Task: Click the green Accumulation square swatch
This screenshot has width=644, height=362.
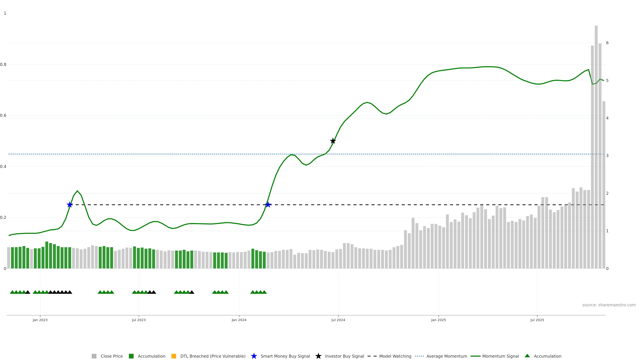Action: click(x=131, y=356)
